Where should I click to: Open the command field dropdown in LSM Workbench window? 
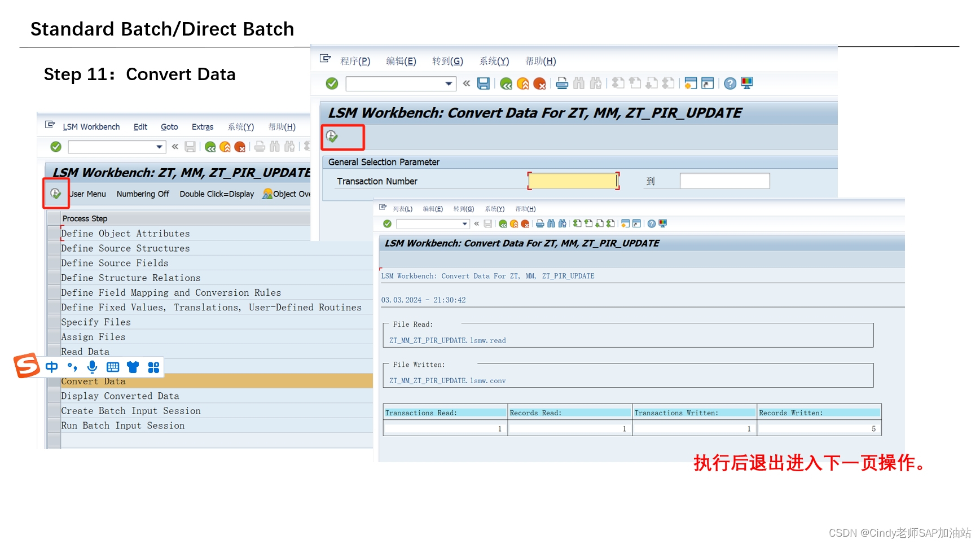point(159,147)
